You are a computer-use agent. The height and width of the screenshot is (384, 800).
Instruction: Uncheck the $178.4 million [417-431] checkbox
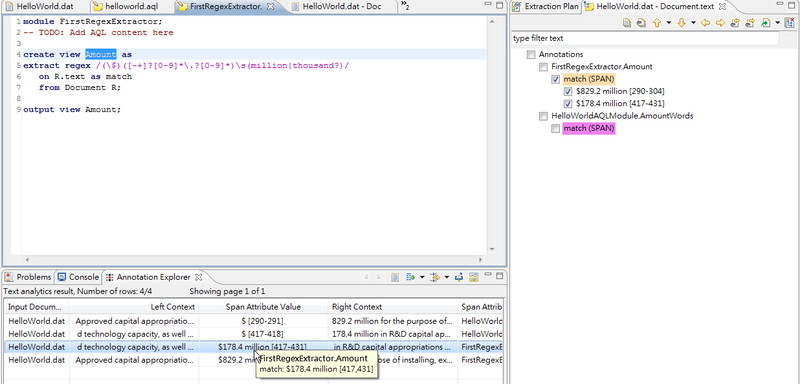568,104
